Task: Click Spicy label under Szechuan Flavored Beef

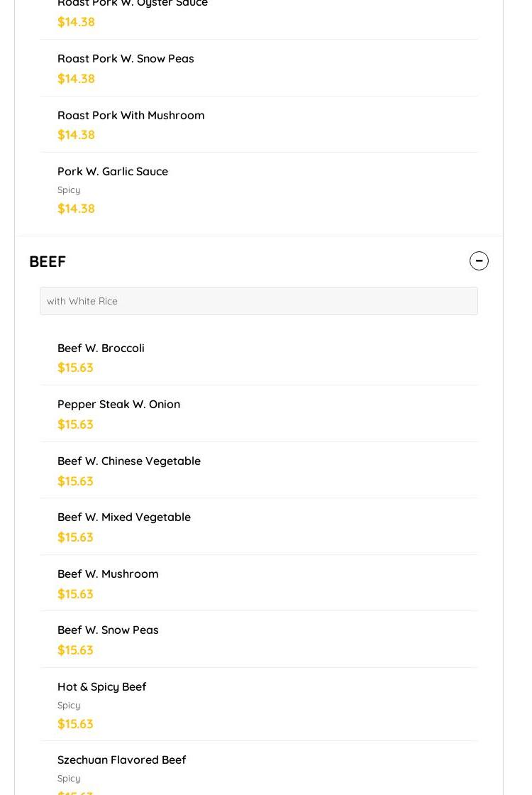Action: click(69, 779)
